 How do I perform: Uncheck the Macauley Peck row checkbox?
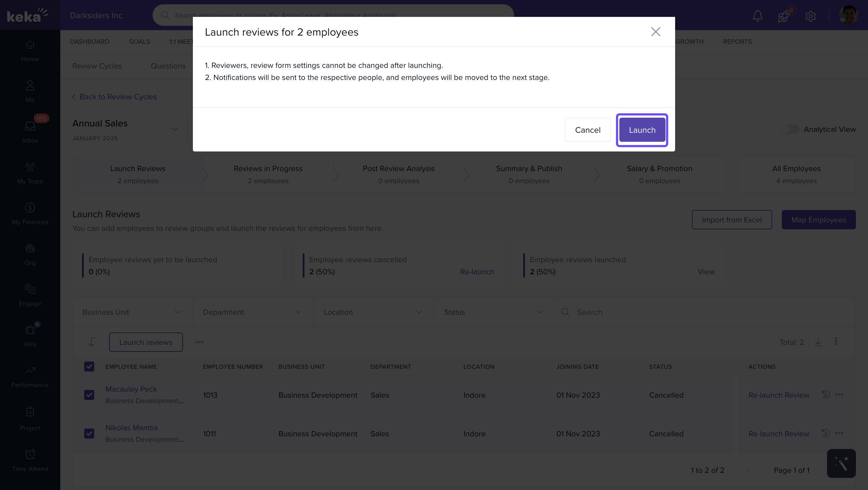tap(89, 395)
